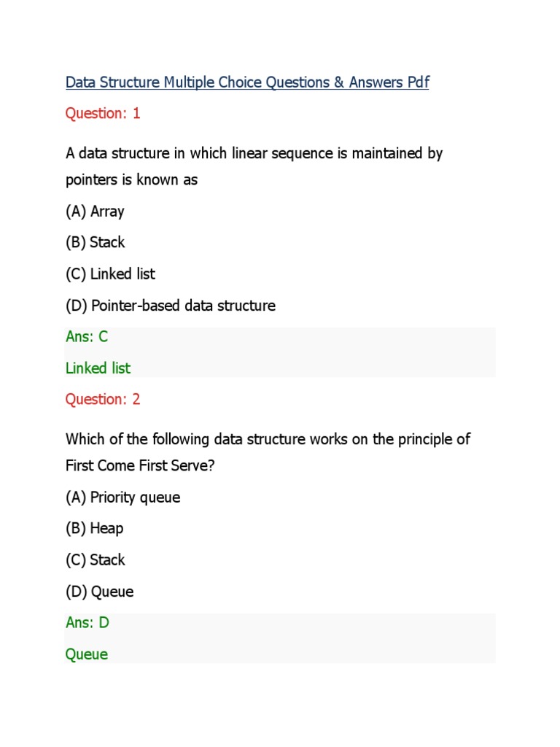Click the 'pointers is known as' text line

(131, 179)
